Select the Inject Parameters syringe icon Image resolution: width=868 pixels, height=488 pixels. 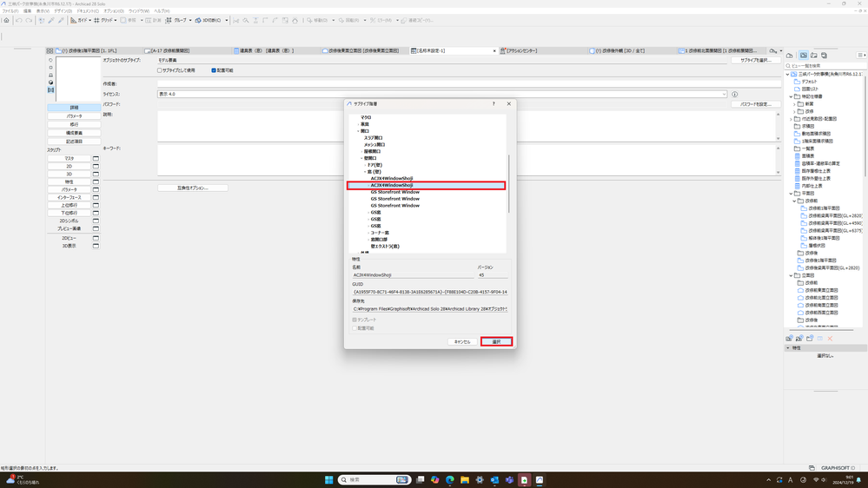pos(61,21)
